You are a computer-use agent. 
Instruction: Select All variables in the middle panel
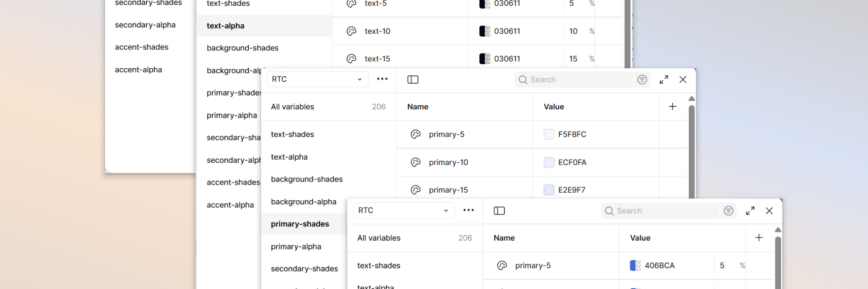292,107
